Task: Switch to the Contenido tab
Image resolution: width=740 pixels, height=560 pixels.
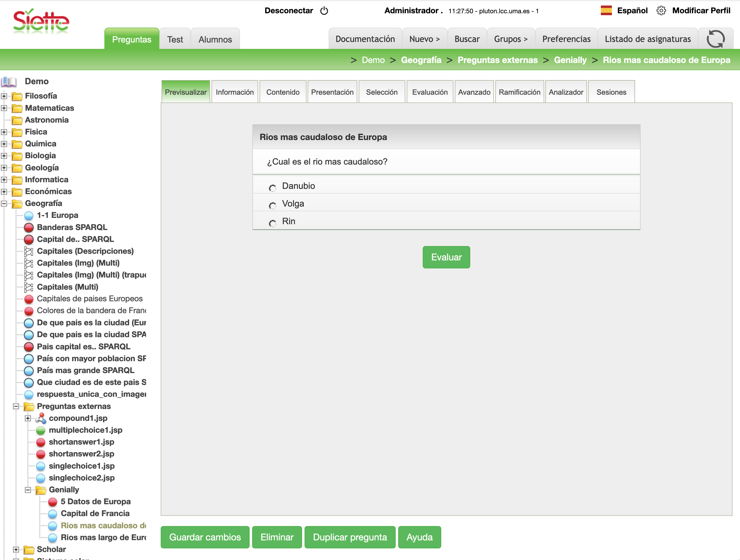Action: click(283, 92)
